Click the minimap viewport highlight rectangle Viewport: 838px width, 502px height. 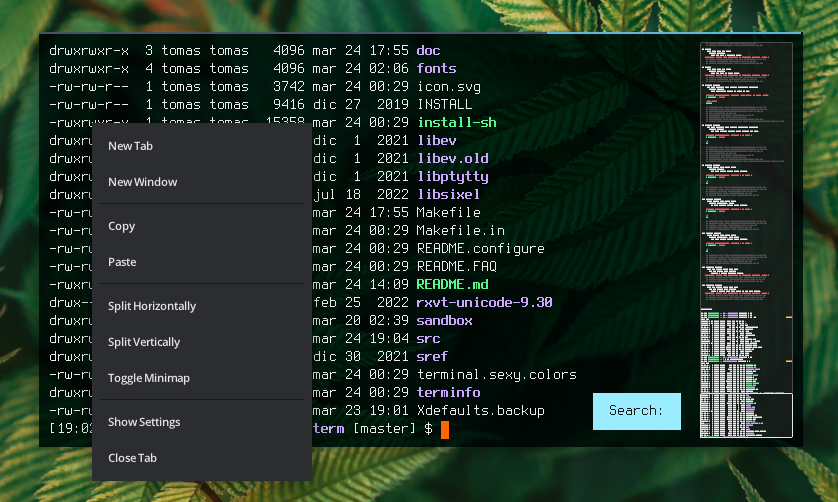pyautogui.click(x=746, y=415)
